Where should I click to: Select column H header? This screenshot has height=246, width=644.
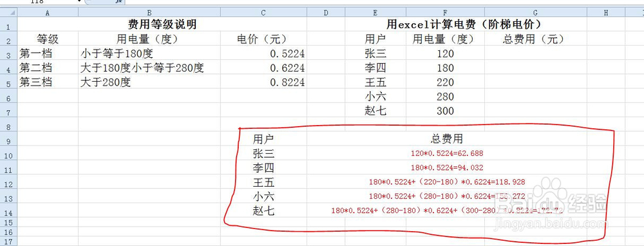[606, 13]
